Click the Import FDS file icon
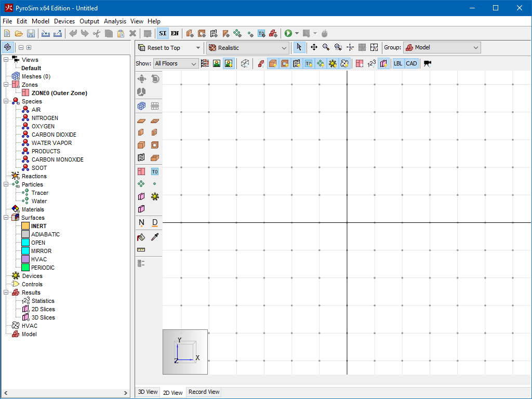 click(x=46, y=34)
